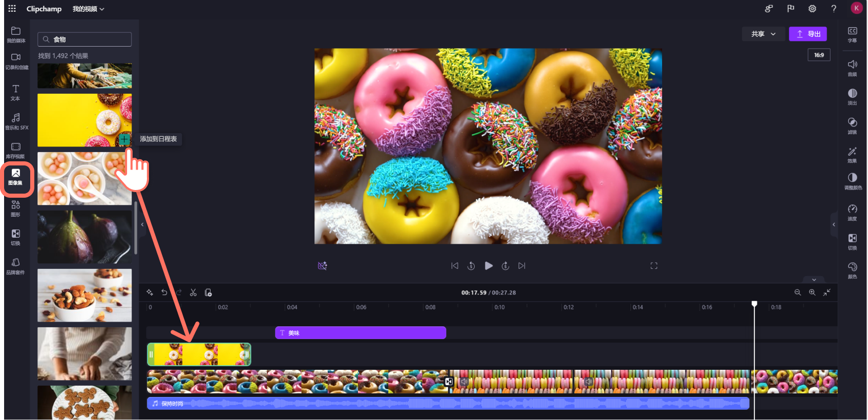The width and height of the screenshot is (868, 420).
Task: Open the 品牌套件 sidebar tab
Action: pyautogui.click(x=16, y=266)
